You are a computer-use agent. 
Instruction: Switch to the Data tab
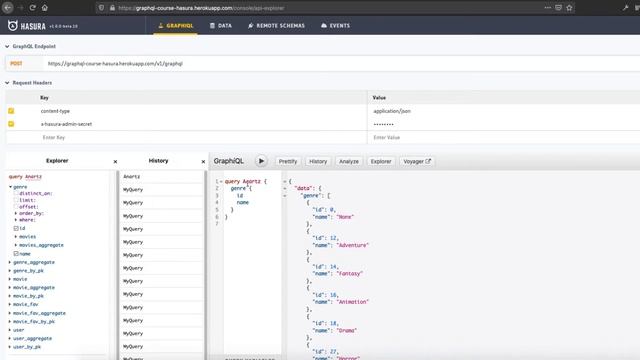coord(221,26)
